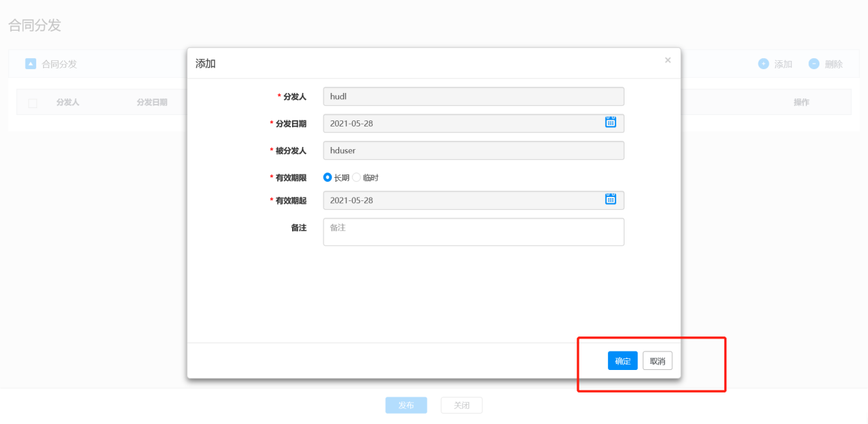The height and width of the screenshot is (424, 868).
Task: Tick the select-all checkbox in the table header
Action: [x=33, y=103]
